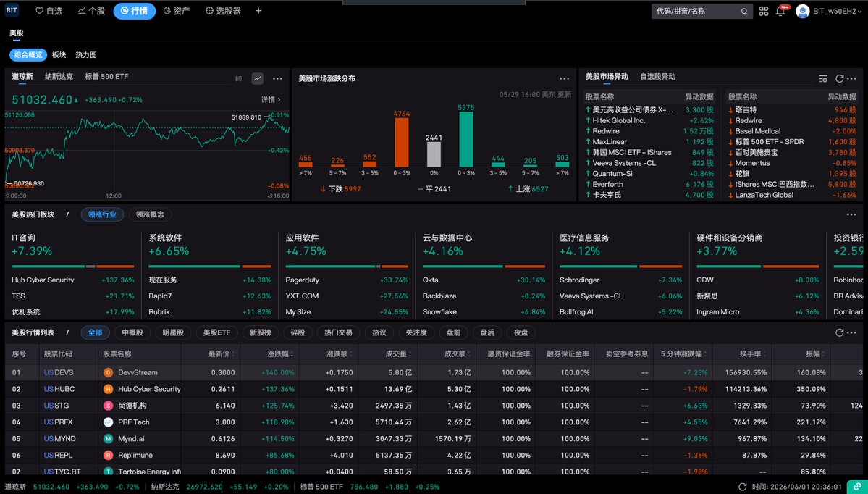Sort table by 成交量 column

click(399, 354)
